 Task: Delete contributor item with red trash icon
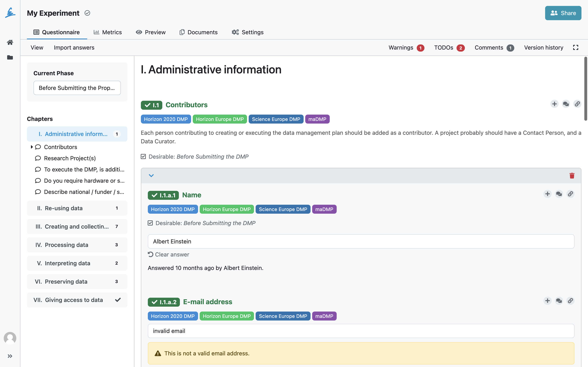[x=572, y=176]
